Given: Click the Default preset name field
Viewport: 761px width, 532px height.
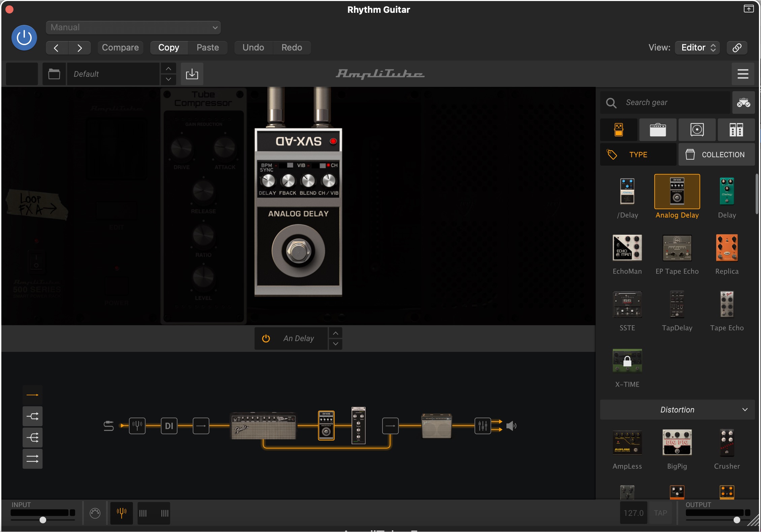Looking at the screenshot, I should 113,74.
